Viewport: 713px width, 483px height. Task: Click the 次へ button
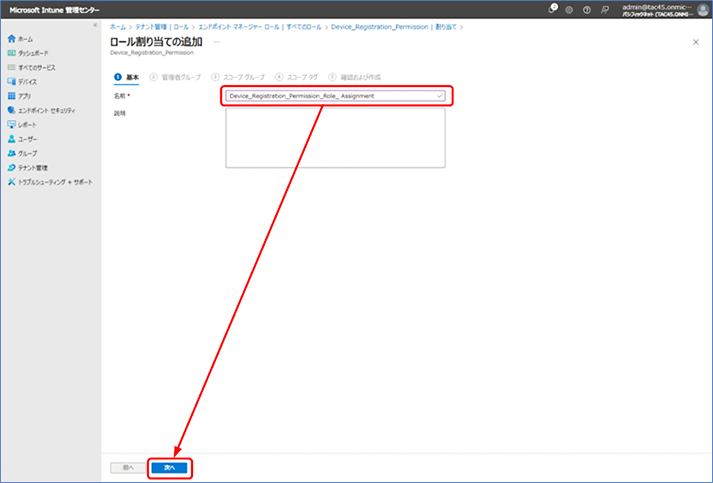click(x=170, y=468)
